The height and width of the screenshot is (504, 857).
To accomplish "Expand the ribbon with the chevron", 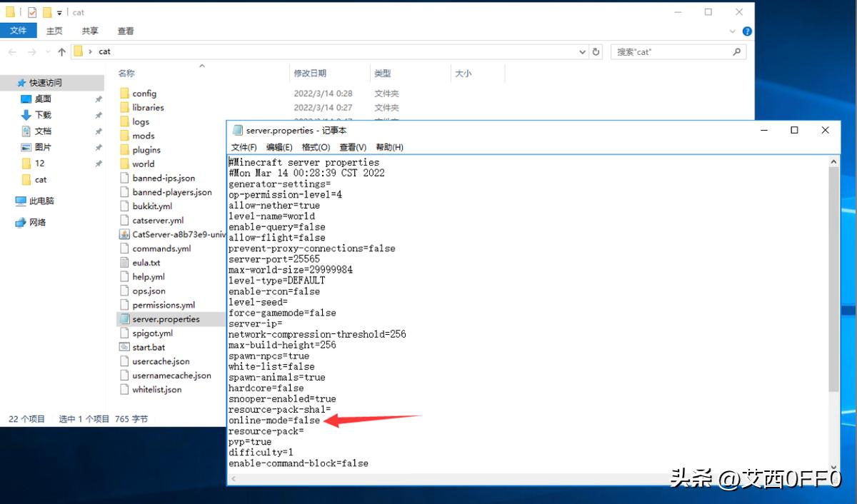I will (733, 31).
